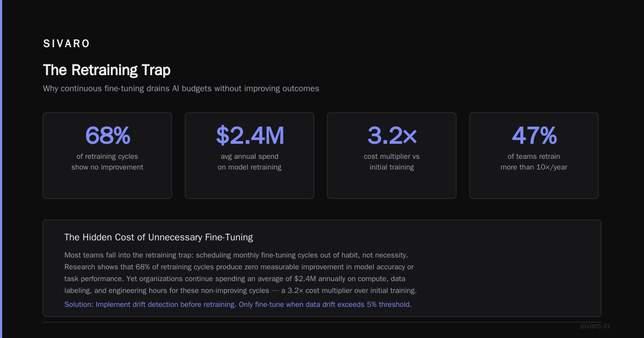Click 'avg annual spend on model retraining' caption
The image size is (644, 338).
(x=250, y=162)
